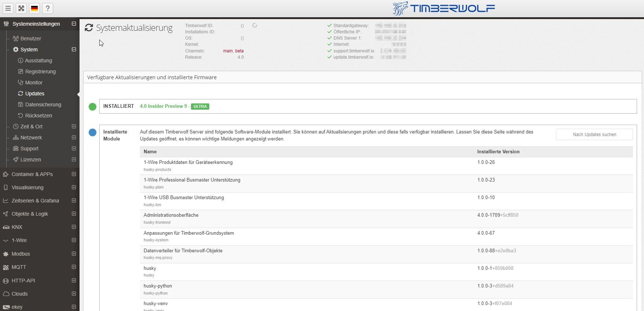
Task: Click the Rücksetzen undo icon
Action: coord(21,116)
